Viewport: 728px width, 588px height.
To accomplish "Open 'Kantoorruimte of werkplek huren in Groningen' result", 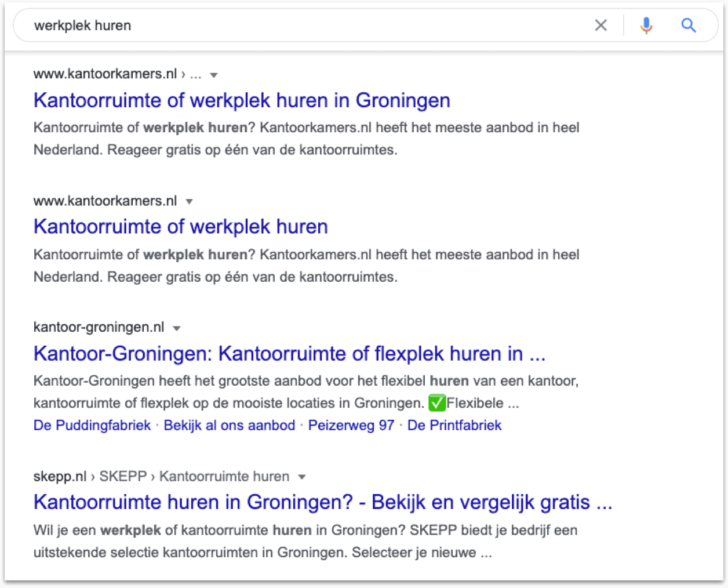I will pos(242,100).
